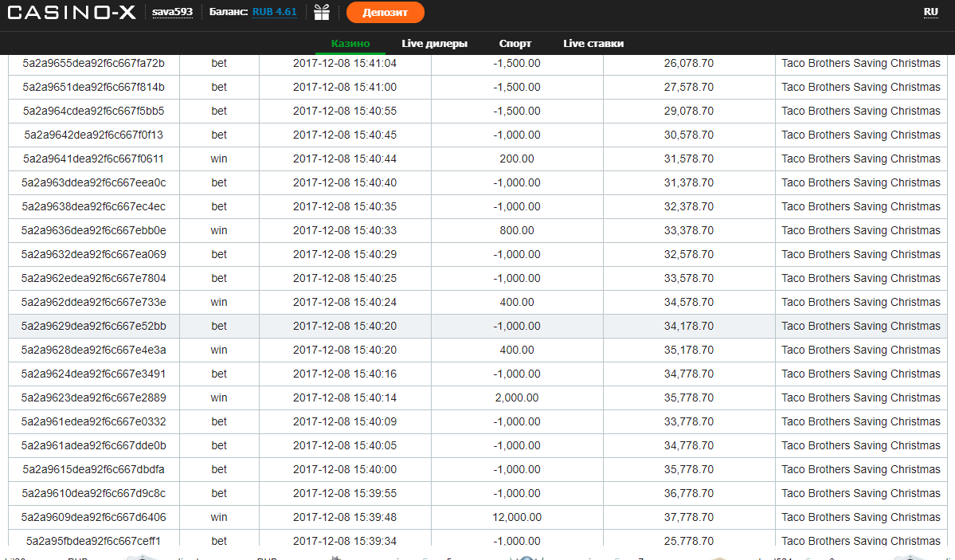Click timestamp 2017-12-08 15:41:00

(345, 87)
